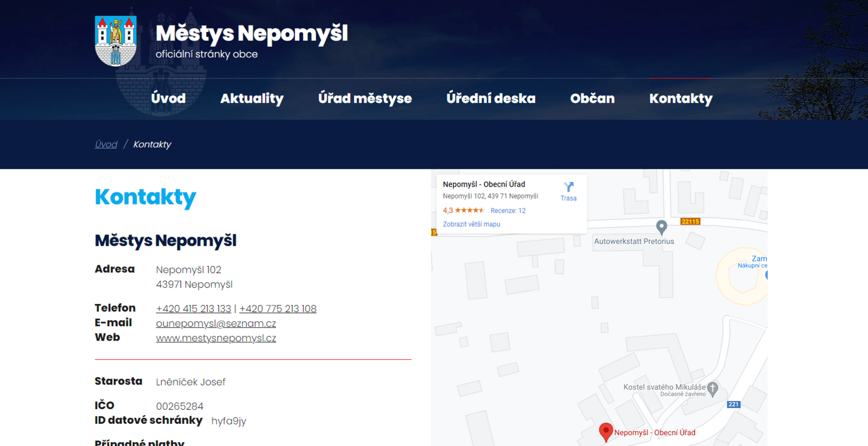Open email link ounepomysl@seznam.cz
868x446 pixels.
216,323
